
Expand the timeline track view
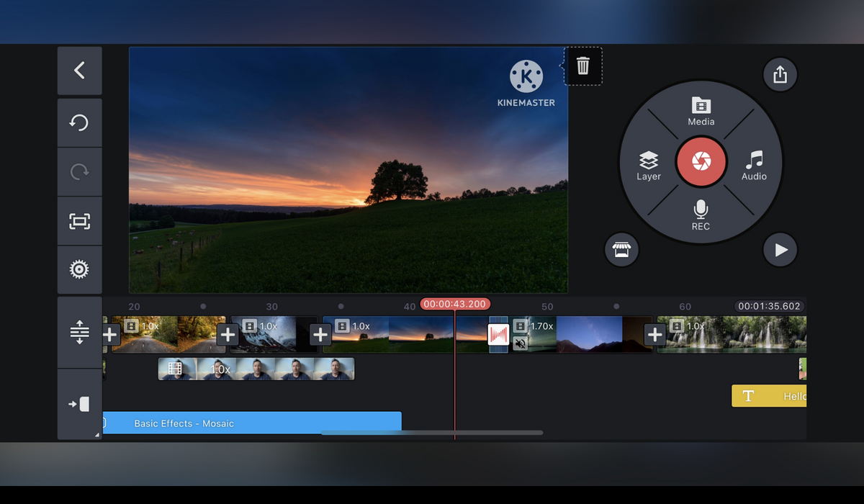coord(79,332)
